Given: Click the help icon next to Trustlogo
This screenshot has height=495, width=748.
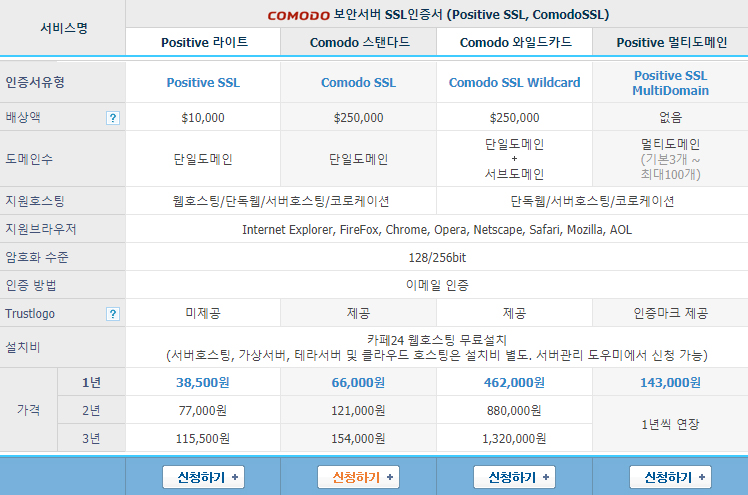Looking at the screenshot, I should coord(113,314).
